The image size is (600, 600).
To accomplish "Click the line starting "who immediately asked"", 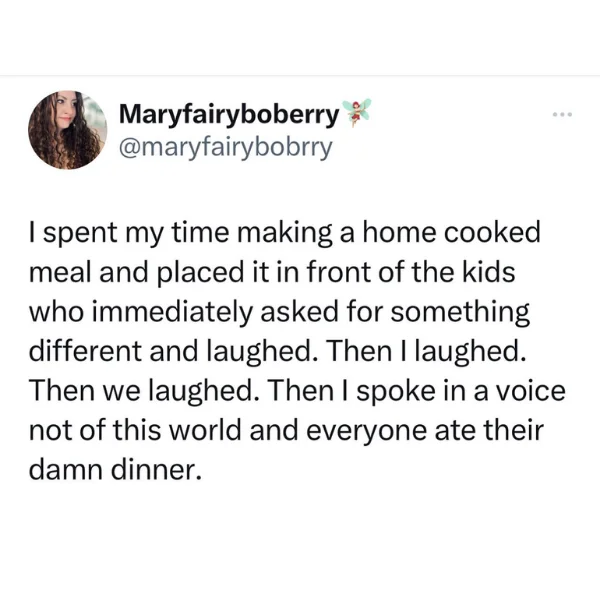I will (x=279, y=311).
